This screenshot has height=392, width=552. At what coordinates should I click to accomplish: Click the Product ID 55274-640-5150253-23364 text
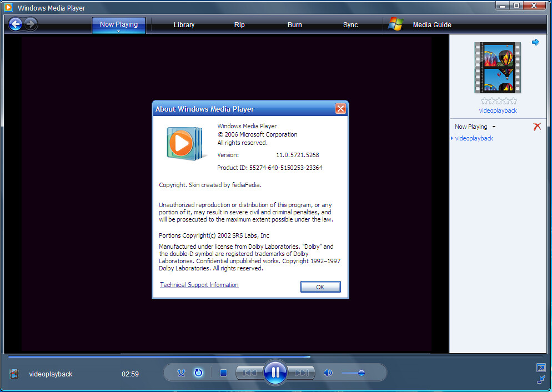pos(270,168)
